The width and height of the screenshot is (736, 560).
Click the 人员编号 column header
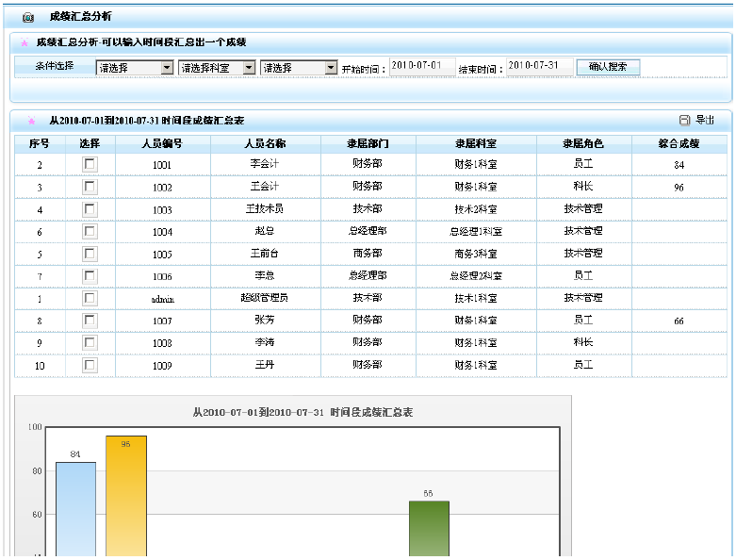[162, 143]
